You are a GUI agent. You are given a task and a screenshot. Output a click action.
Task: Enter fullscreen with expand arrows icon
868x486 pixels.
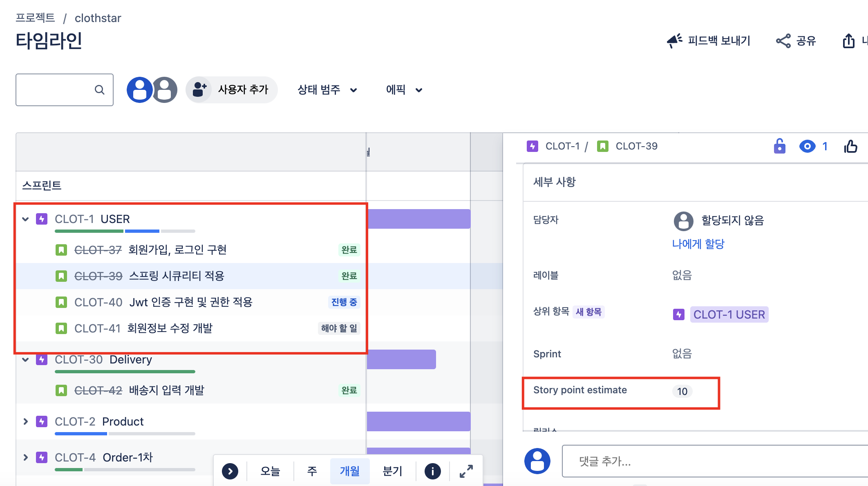point(466,471)
